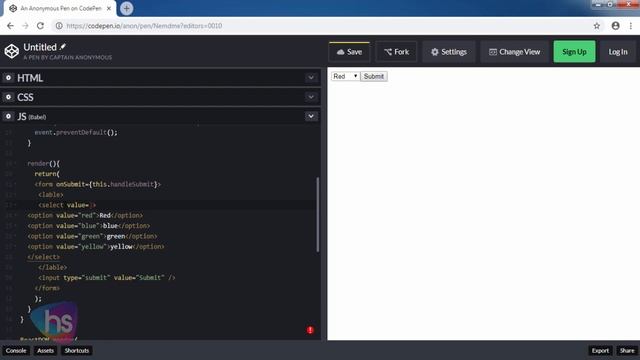
Task: Fork this pen
Action: click(x=397, y=52)
